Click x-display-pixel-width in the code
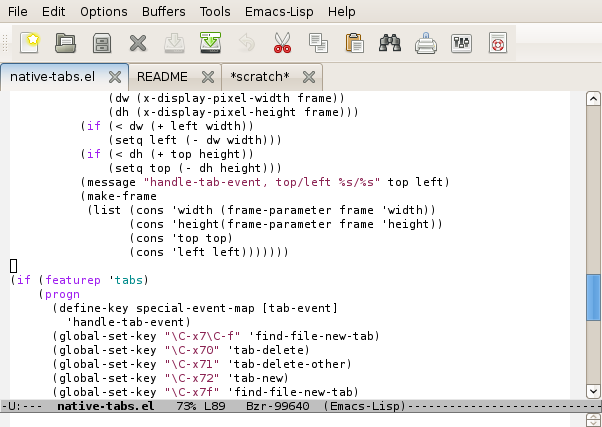602x427 pixels. [x=217, y=98]
